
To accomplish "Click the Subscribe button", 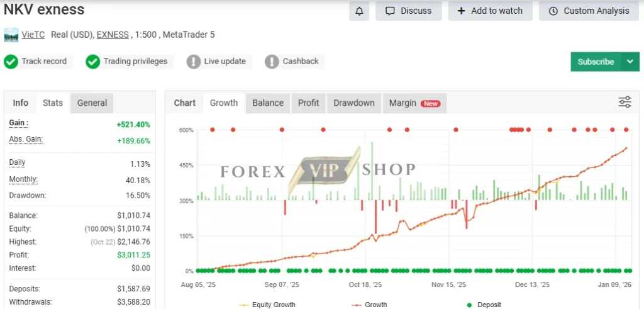I will [x=596, y=62].
